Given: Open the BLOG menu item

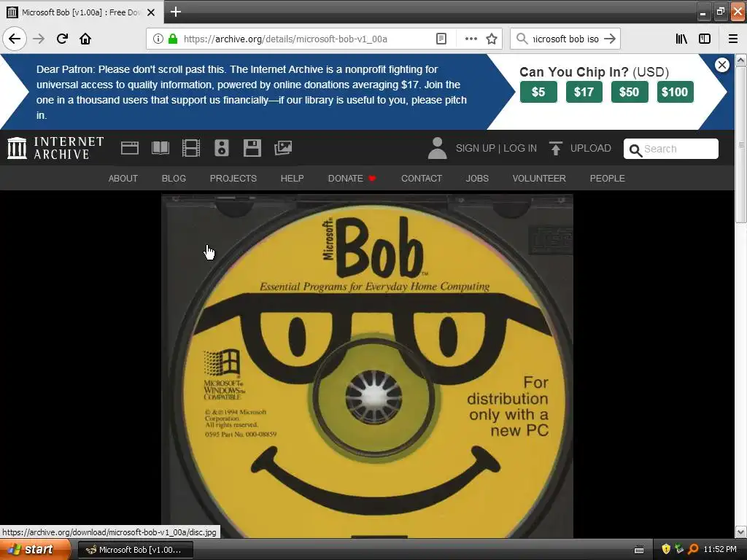Looking at the screenshot, I should (174, 179).
